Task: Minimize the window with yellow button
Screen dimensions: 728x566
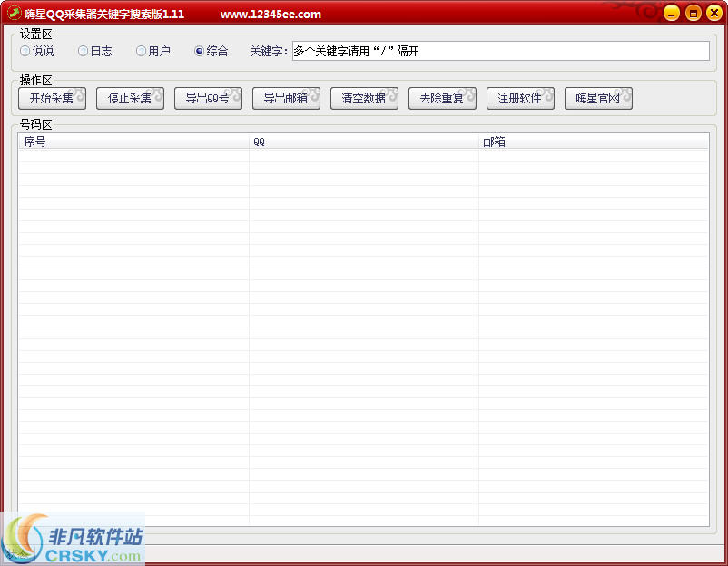Action: pyautogui.click(x=672, y=13)
